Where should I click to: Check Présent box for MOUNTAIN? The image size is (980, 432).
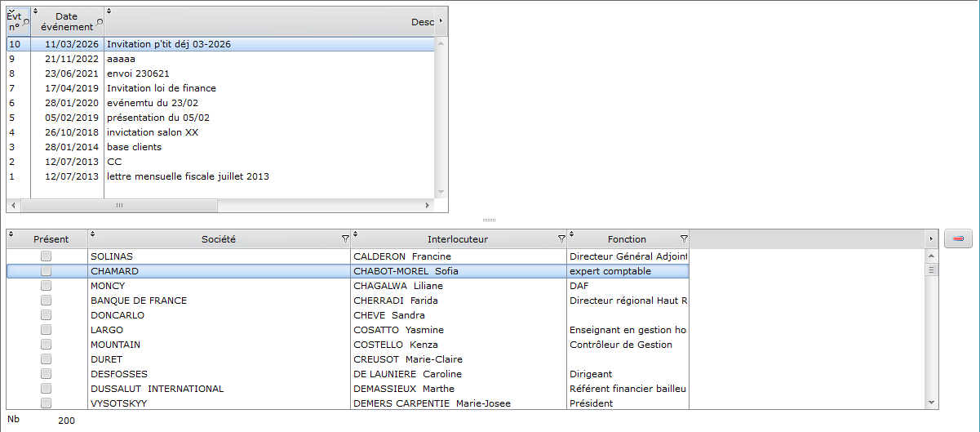coord(47,345)
